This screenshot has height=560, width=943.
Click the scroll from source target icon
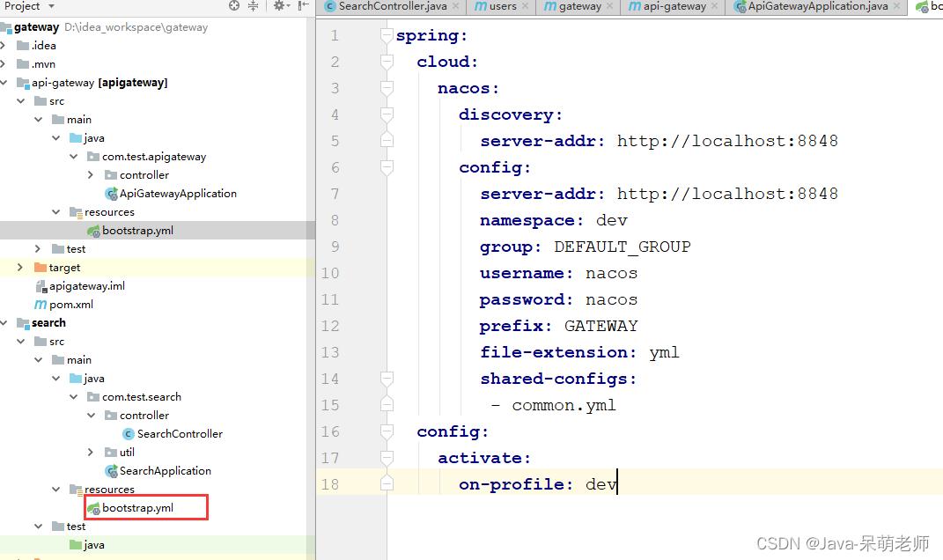234,6
